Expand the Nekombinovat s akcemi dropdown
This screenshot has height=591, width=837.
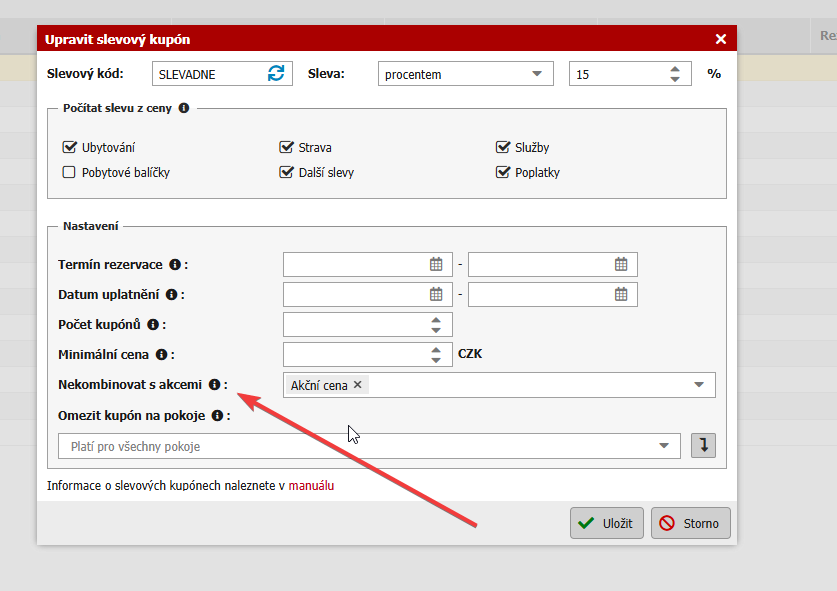pyautogui.click(x=698, y=385)
